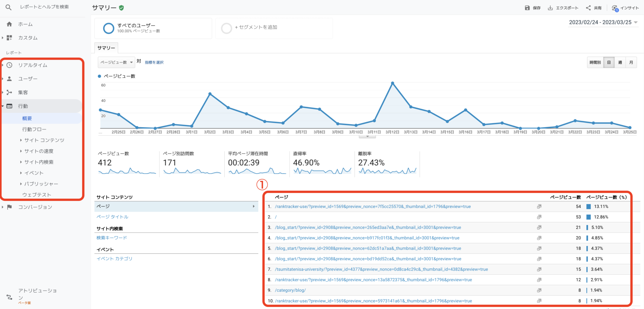Click the 検索キーワード link

click(x=112, y=238)
